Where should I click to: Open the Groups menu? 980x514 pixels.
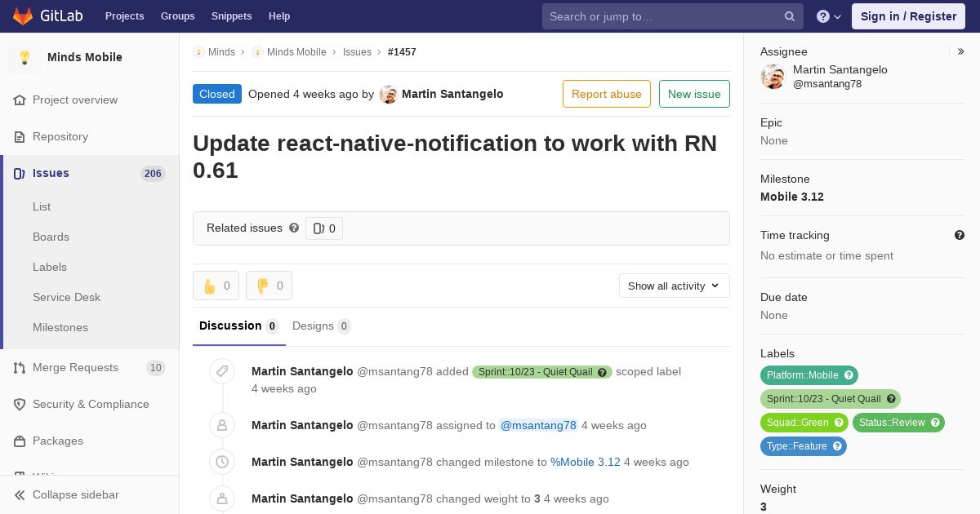point(177,16)
